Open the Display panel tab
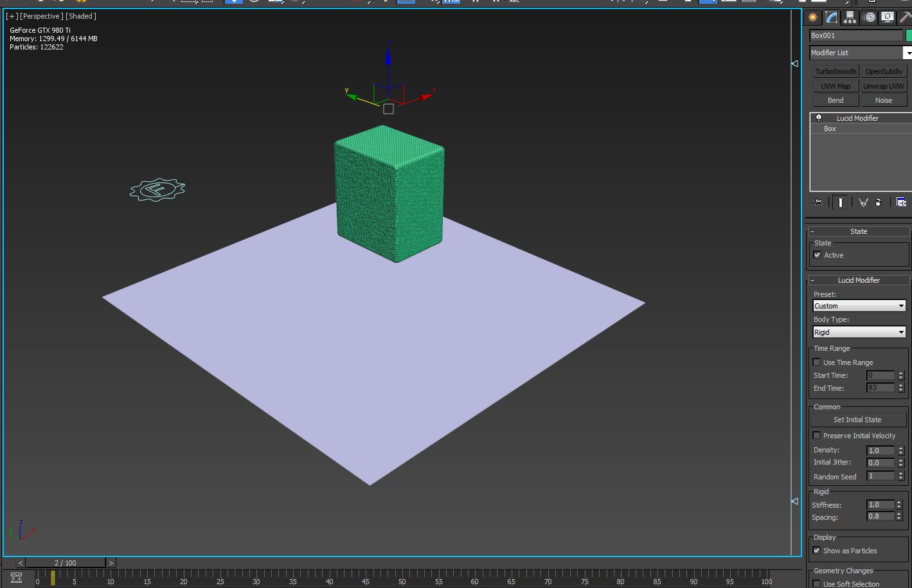This screenshot has height=588, width=912. [888, 17]
